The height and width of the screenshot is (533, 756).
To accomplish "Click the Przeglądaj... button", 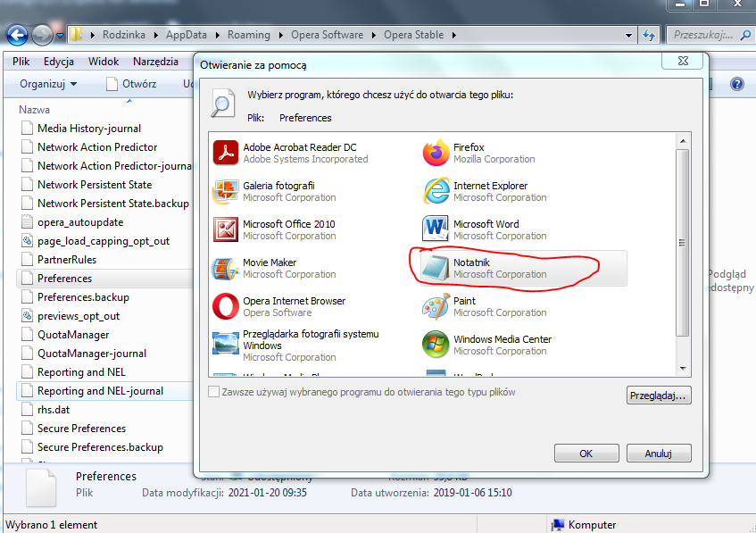I will pyautogui.click(x=659, y=396).
